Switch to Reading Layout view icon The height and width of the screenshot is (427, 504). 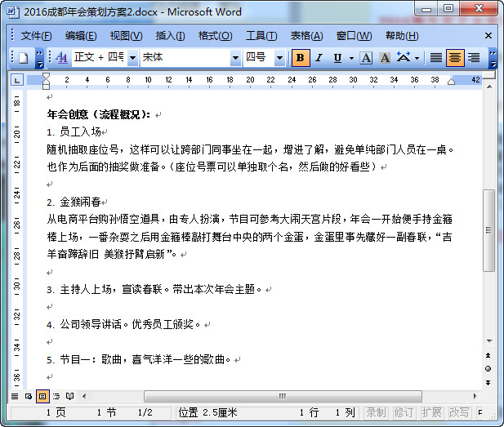coord(69,396)
